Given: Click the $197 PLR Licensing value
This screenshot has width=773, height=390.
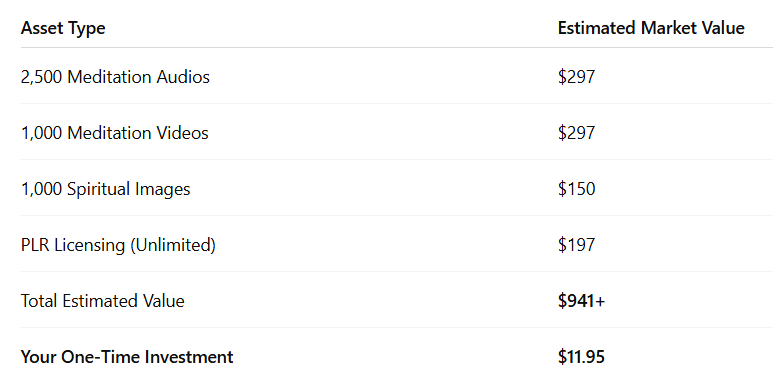Looking at the screenshot, I should click(x=576, y=245).
